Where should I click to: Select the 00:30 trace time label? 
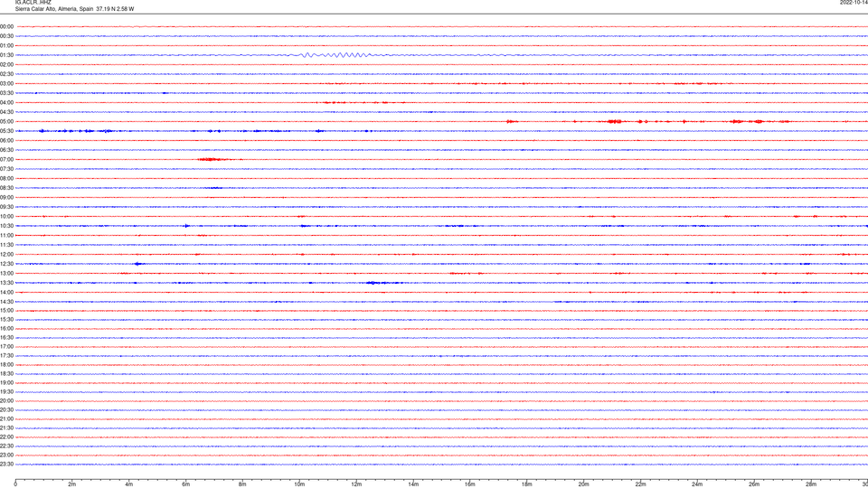point(6,36)
